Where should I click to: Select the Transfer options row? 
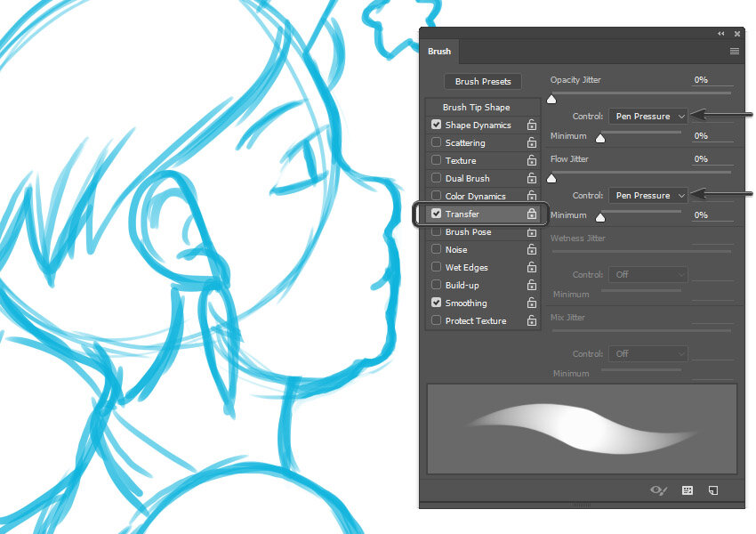483,214
